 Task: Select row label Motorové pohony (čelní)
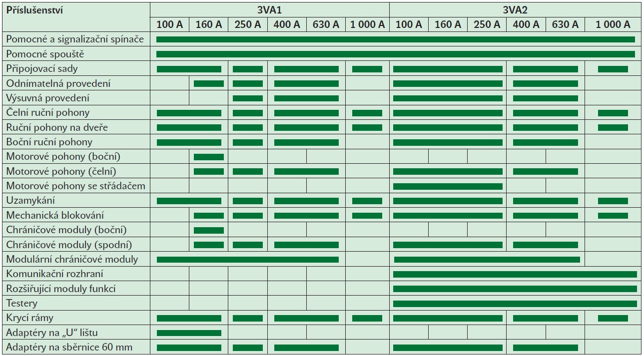[x=61, y=171]
